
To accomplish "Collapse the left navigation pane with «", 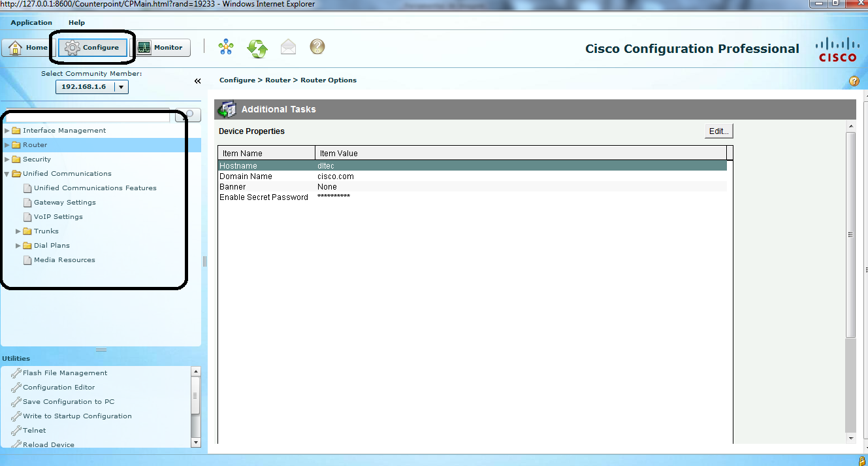I will [197, 81].
